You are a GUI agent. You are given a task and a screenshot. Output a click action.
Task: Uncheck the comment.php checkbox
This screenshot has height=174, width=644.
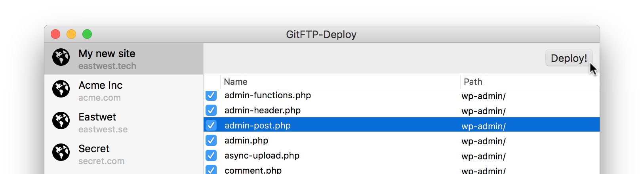[211, 170]
